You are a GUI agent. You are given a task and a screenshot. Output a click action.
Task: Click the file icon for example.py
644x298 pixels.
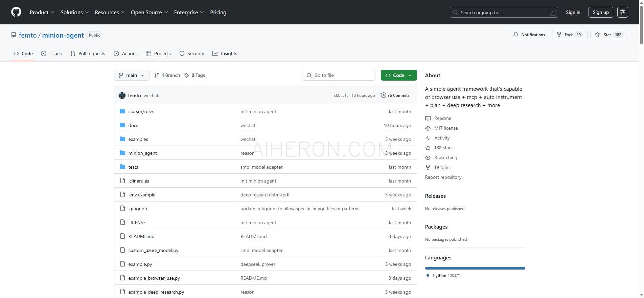[122, 264]
